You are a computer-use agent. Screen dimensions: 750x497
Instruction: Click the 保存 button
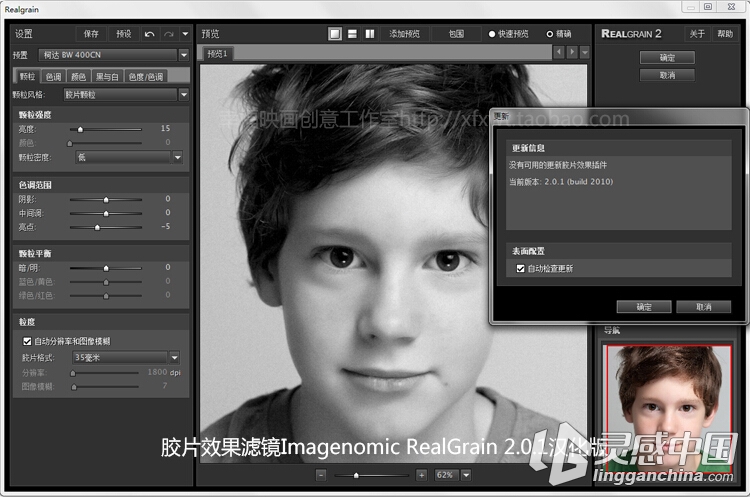coord(91,34)
